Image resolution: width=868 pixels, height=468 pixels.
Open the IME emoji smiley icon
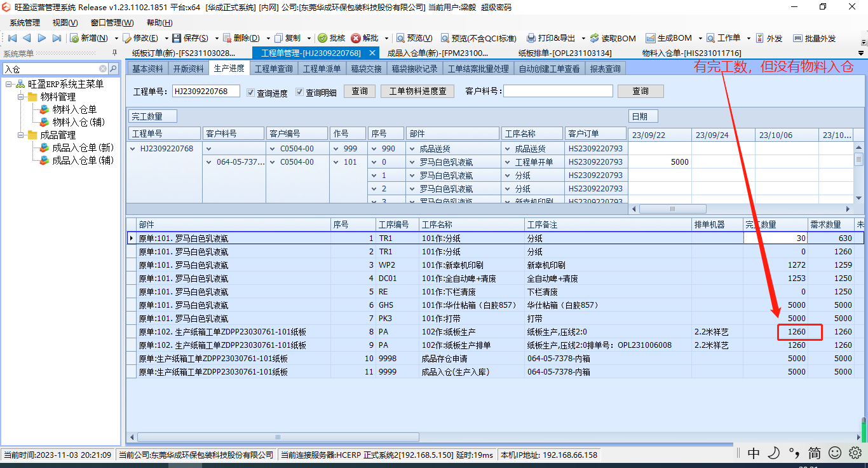[835, 453]
